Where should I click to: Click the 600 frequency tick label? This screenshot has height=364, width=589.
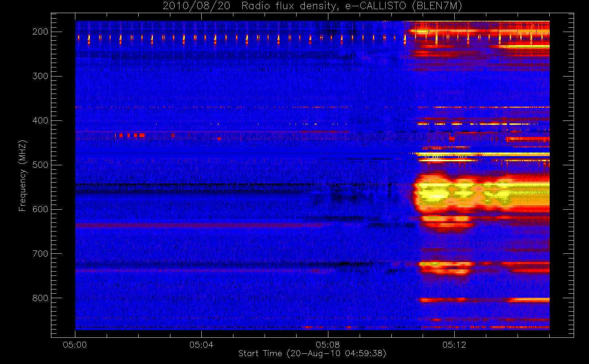(x=40, y=209)
